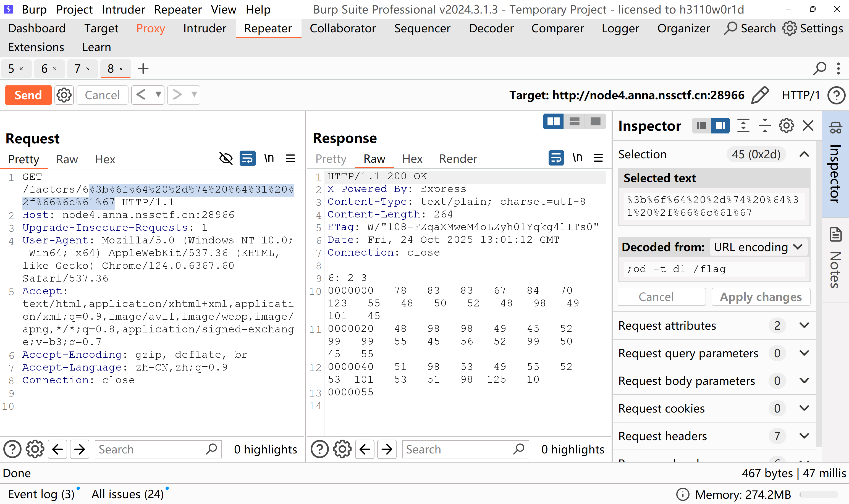
Task: Expand Request headers section
Action: point(804,436)
